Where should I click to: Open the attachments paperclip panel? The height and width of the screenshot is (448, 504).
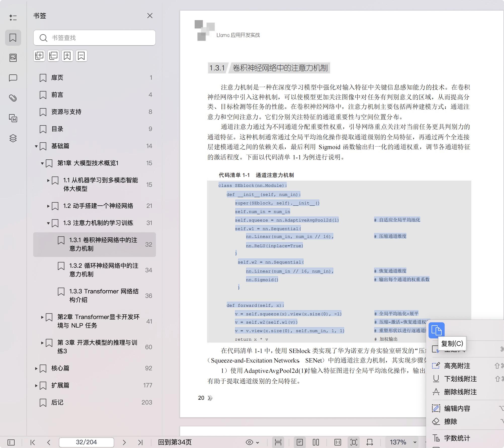pyautogui.click(x=13, y=99)
